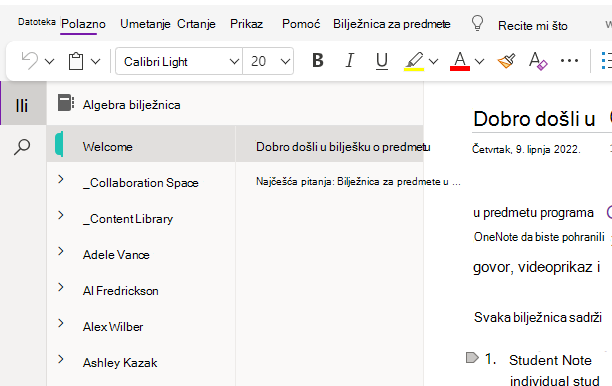Switch to the Umetanje tab

tap(145, 24)
